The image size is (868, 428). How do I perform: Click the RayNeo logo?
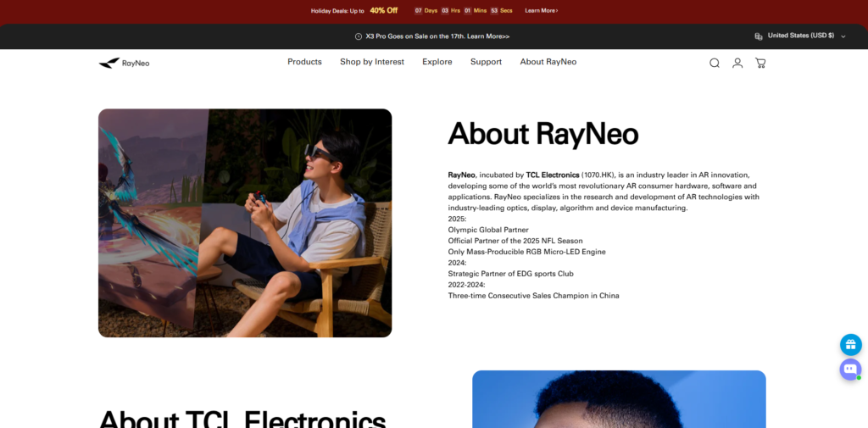[x=124, y=63]
